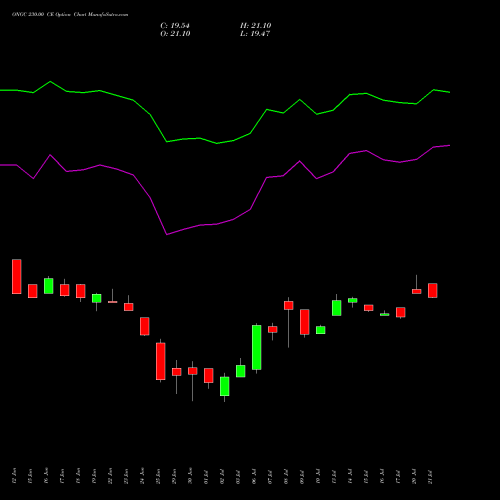500x500 pixels.
Task: Click the 30 Jun date label
Action: click(190, 476)
